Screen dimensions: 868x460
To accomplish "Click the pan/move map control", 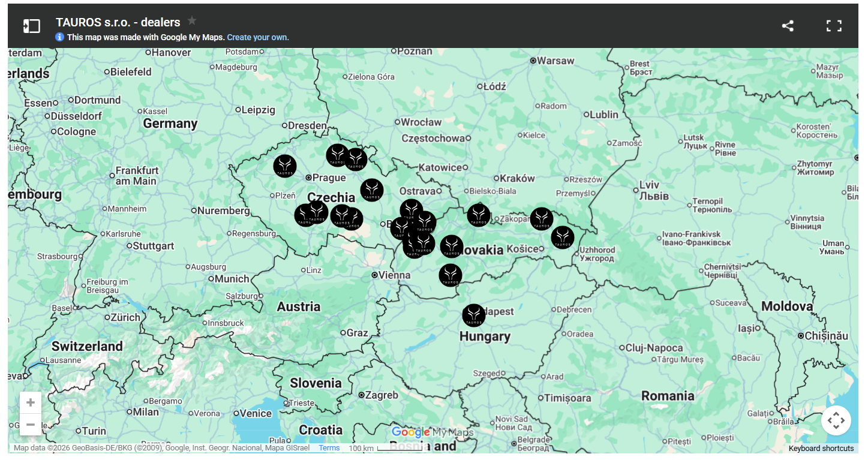I will [836, 420].
